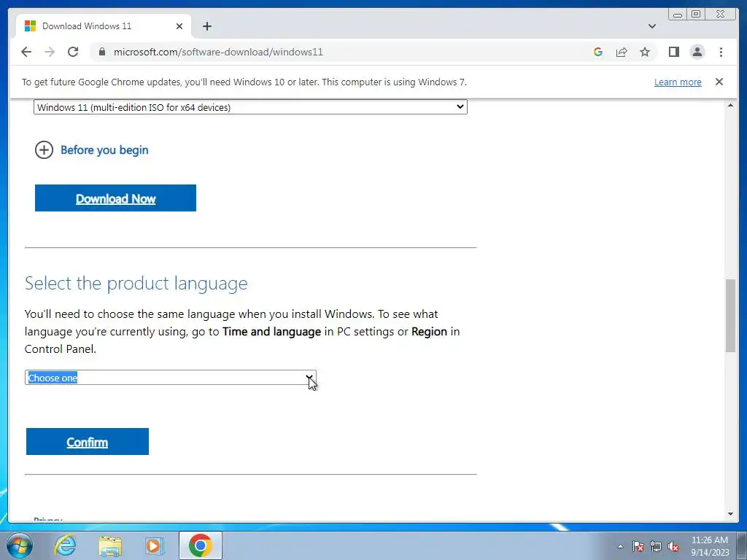
Task: Open the taskbar clock and date
Action: 710,546
